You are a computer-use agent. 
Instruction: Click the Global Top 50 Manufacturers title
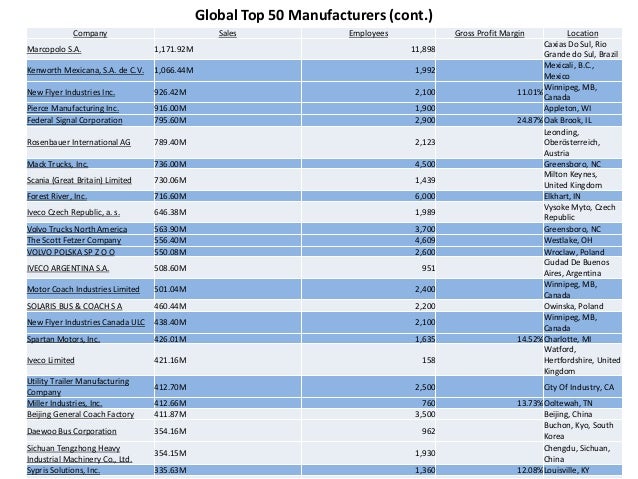(x=314, y=15)
